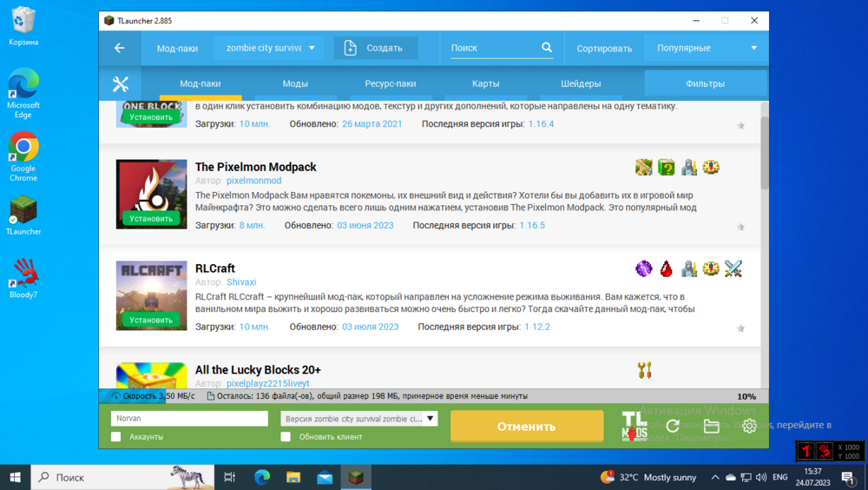Click the search magnifier icon
Screen dimensions: 868x490
coord(546,48)
